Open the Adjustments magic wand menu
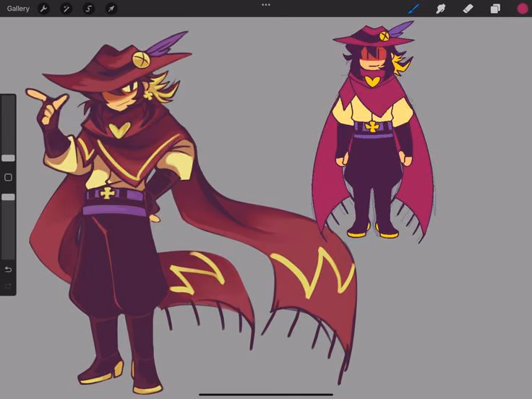This screenshot has height=399, width=532. pos(66,9)
